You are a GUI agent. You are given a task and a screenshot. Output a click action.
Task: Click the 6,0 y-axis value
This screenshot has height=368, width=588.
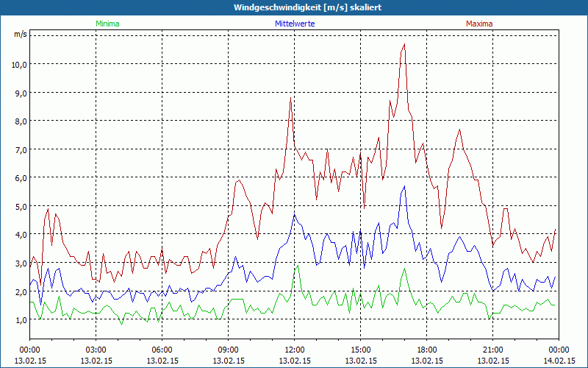(x=21, y=178)
